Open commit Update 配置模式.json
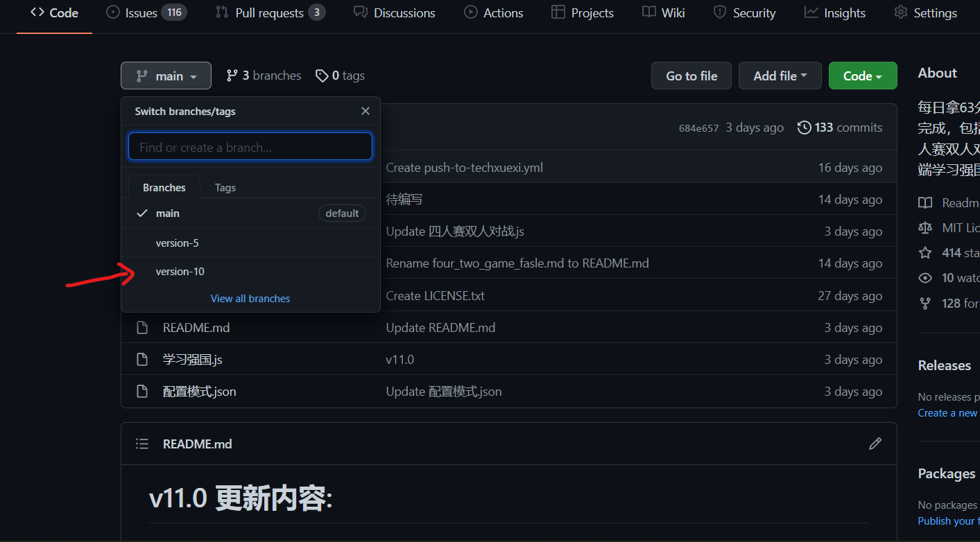 444,392
